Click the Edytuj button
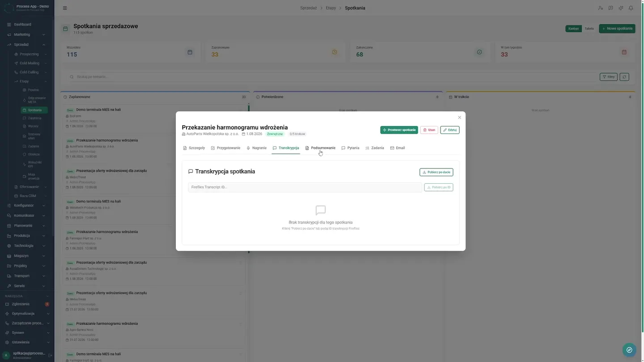 [450, 130]
